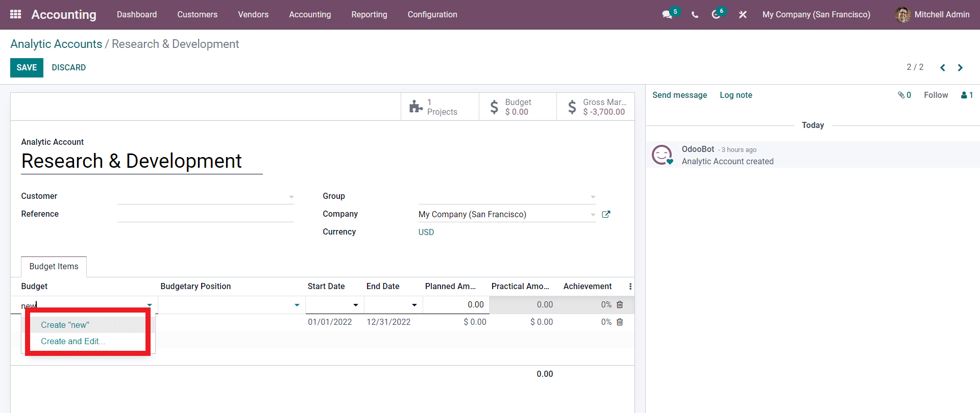Open the Vendors menu
The image size is (980, 413).
253,14
